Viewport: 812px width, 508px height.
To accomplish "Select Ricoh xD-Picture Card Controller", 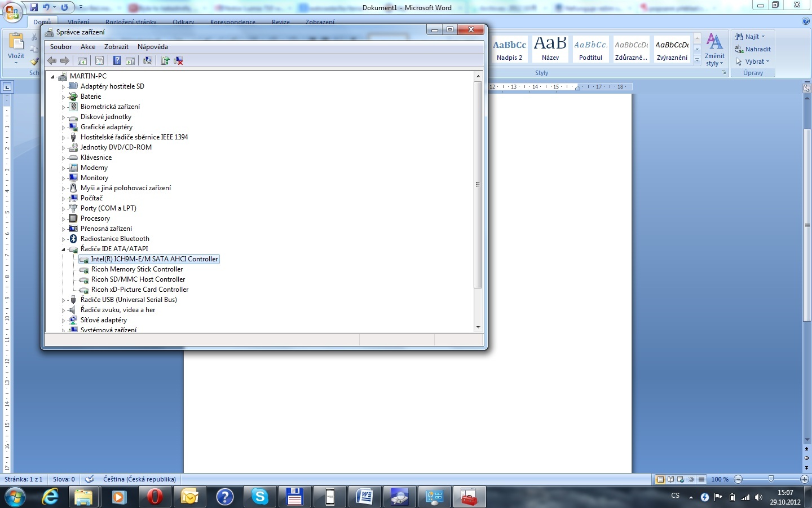I will point(140,290).
